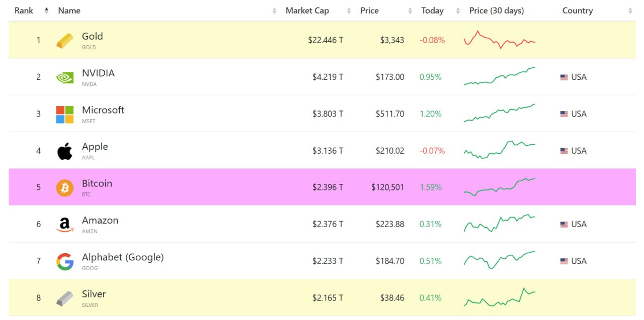Image resolution: width=644 pixels, height=320 pixels.
Task: Click the Google logo icon
Action: coord(64,261)
